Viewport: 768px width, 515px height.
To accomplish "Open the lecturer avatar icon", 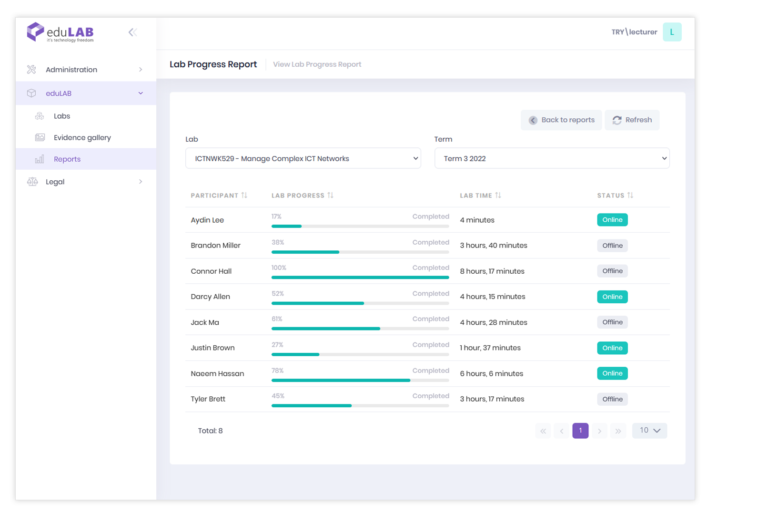I will click(672, 32).
